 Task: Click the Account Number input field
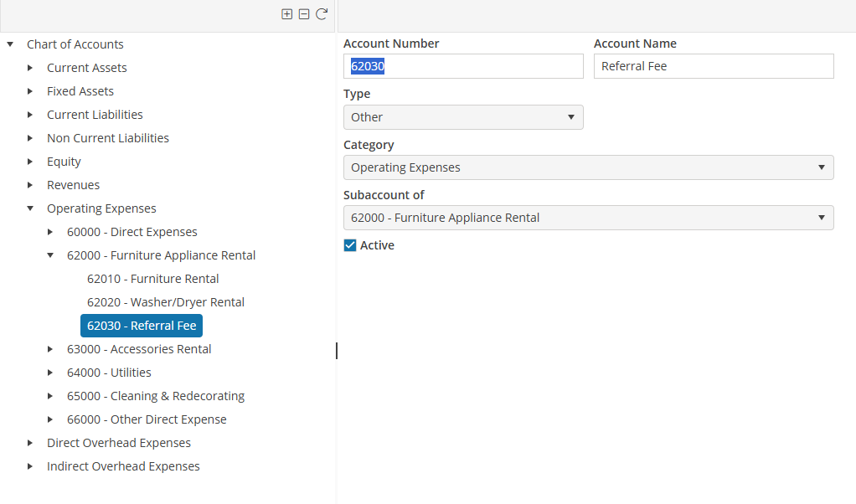point(463,66)
